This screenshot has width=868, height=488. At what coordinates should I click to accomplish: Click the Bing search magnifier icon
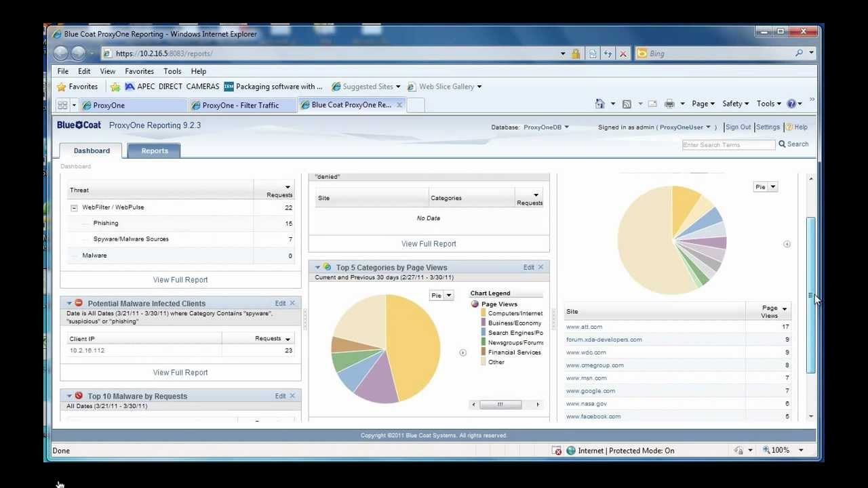point(800,53)
